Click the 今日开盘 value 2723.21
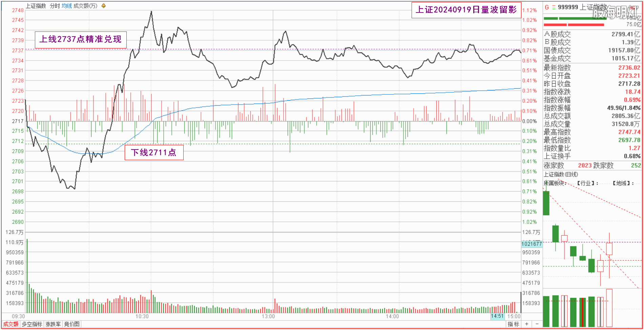The width and height of the screenshot is (644, 330). [x=629, y=76]
